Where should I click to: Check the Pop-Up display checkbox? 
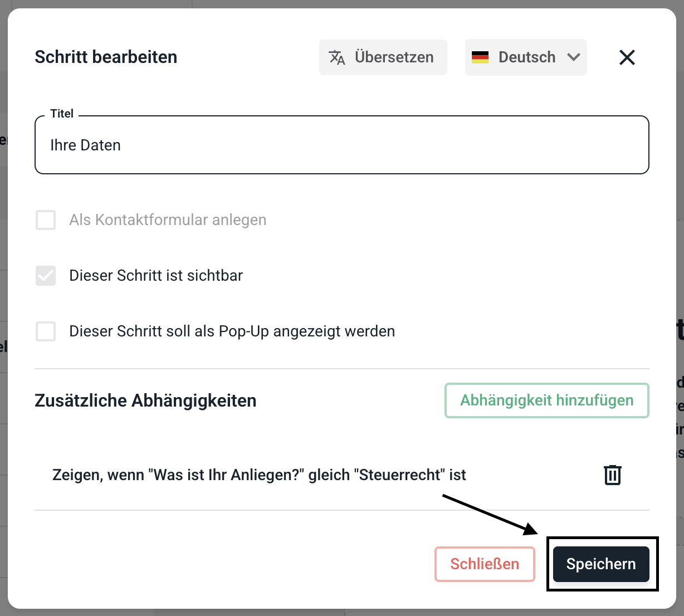pyautogui.click(x=46, y=331)
